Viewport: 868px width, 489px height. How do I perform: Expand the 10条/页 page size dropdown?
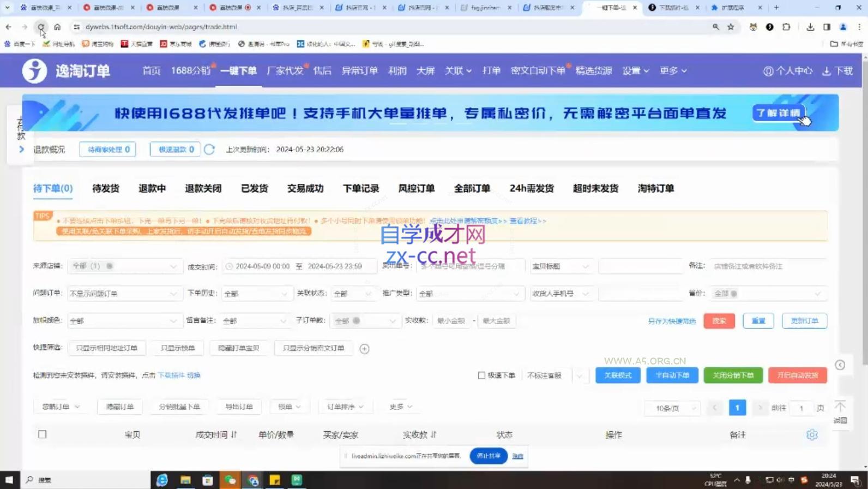point(672,408)
